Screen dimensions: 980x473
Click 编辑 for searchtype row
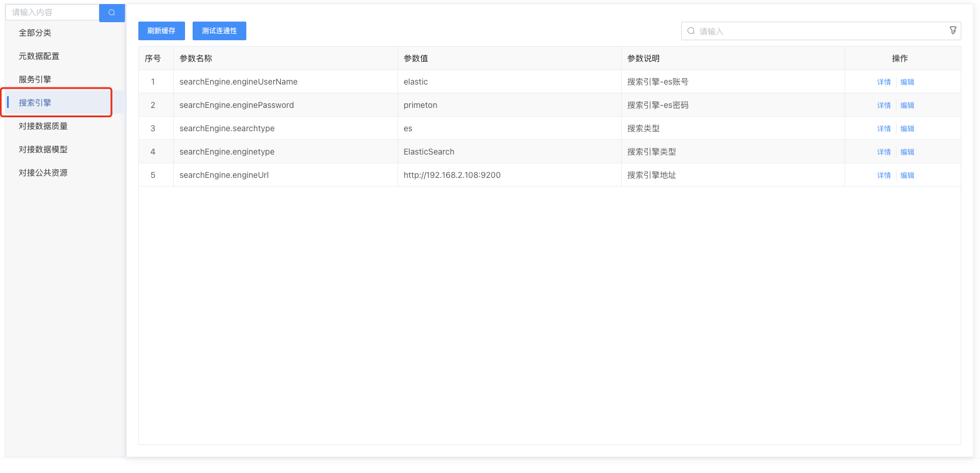(x=907, y=129)
